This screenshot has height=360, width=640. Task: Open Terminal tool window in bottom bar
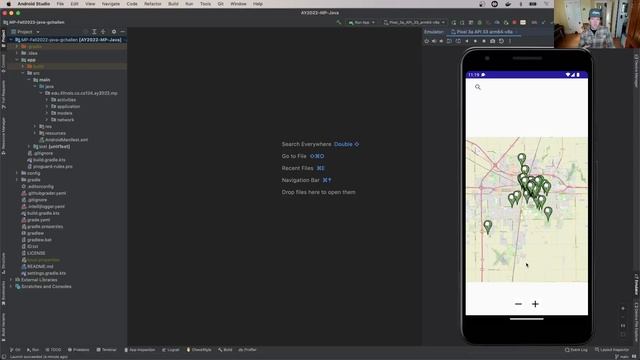pos(107,350)
